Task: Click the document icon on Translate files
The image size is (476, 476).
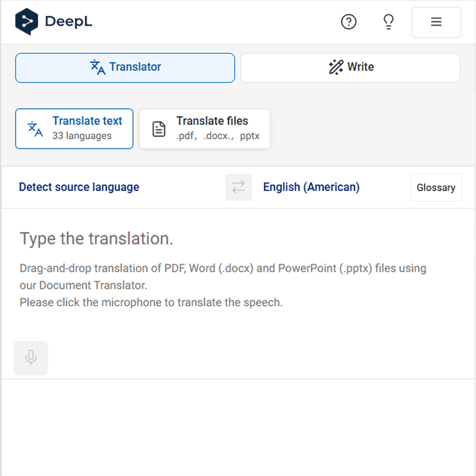Action: pyautogui.click(x=159, y=129)
